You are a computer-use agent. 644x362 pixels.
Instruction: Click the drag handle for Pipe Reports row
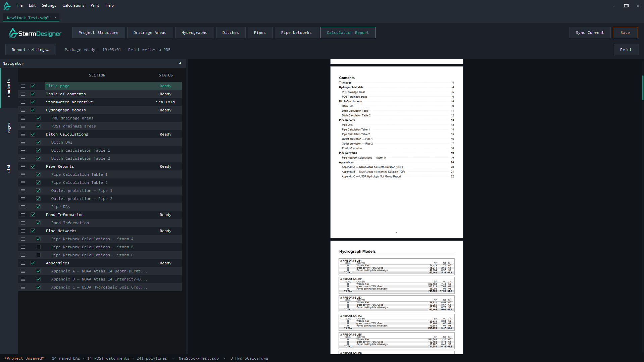(23, 166)
